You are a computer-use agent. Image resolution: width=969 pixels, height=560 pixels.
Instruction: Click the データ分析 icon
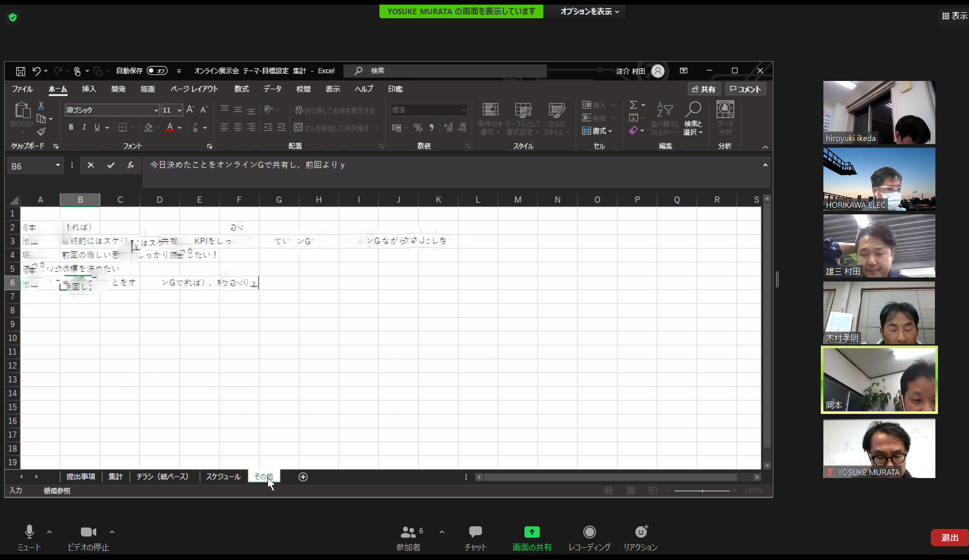(725, 119)
